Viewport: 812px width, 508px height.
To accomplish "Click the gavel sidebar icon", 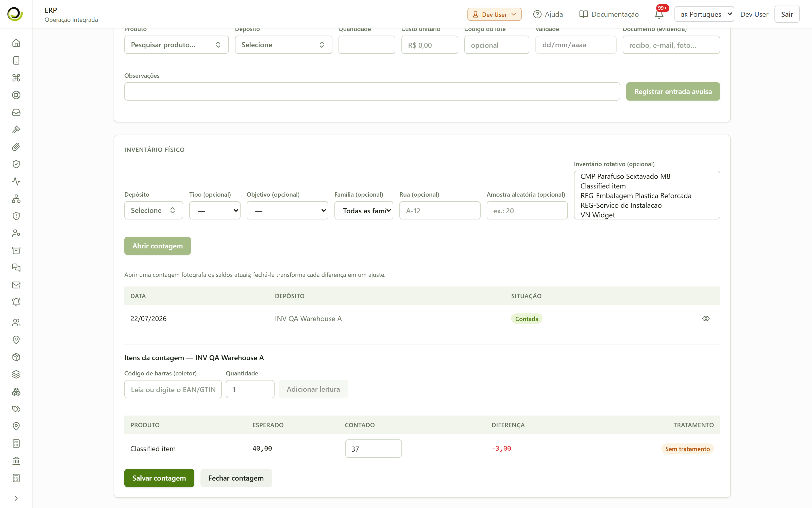I will click(x=16, y=130).
